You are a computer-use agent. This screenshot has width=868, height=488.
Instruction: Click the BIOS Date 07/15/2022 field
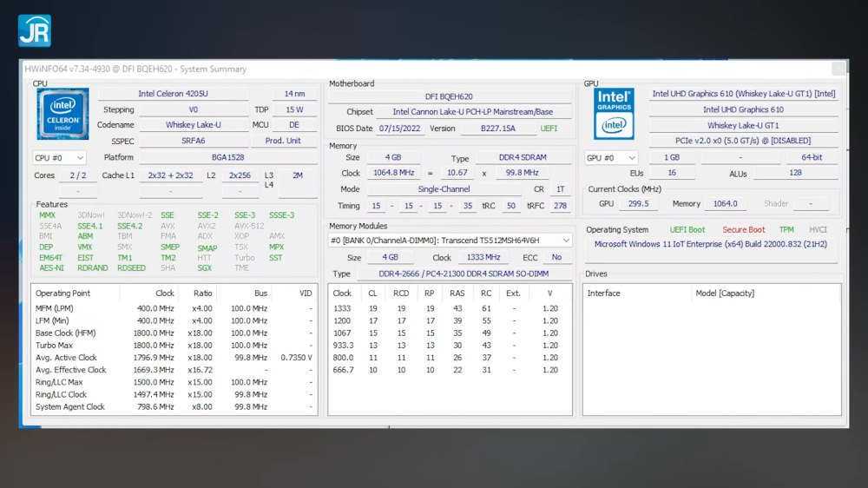click(399, 129)
